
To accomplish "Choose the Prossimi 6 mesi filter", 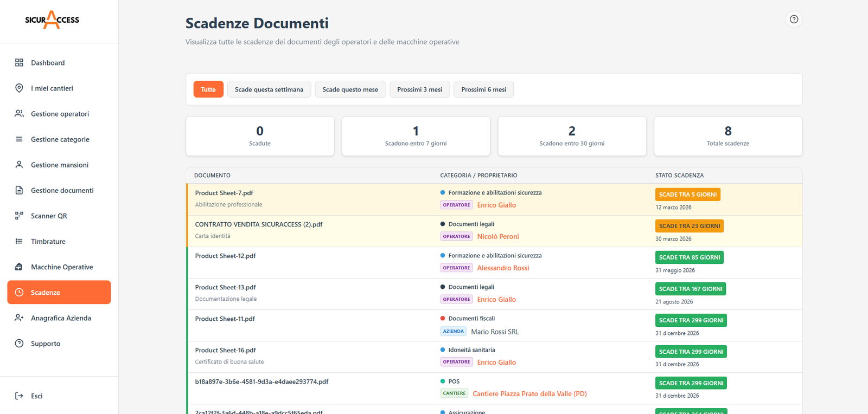I will click(483, 89).
